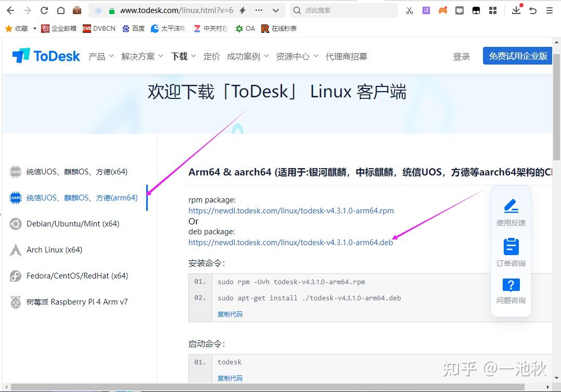561x392 pixels.
Task: Click the black face-shaped extension icon
Action: point(476,10)
